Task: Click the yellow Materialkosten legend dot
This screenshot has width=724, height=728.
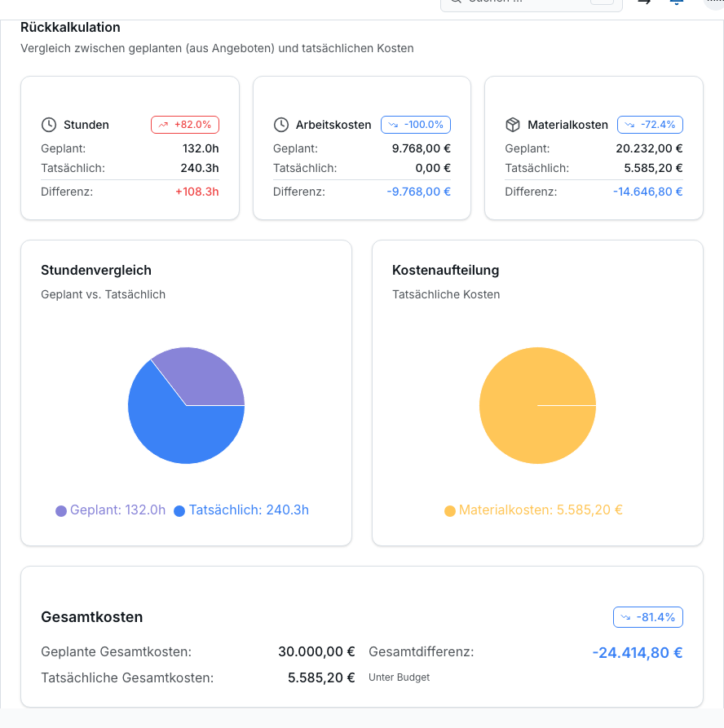Action: (x=449, y=510)
